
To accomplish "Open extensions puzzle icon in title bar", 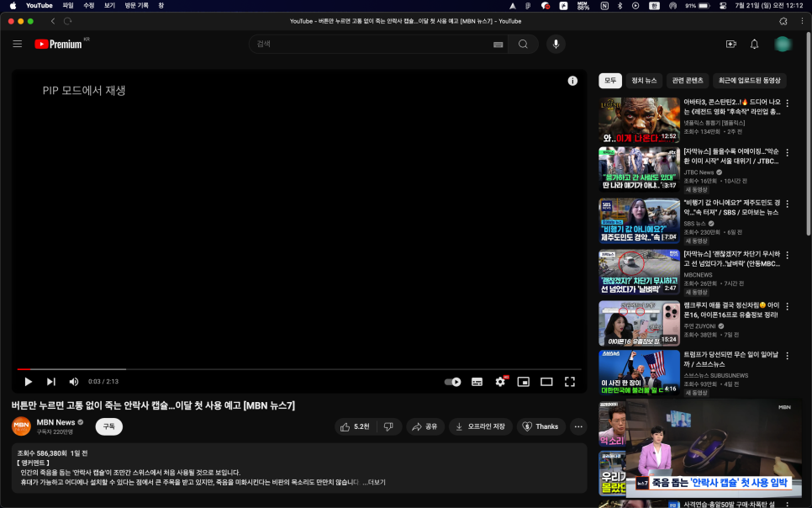I will pos(783,21).
